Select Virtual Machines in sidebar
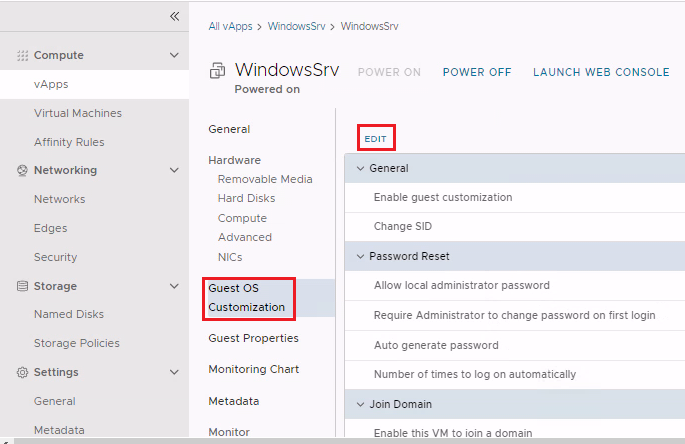685x444 pixels. point(78,114)
